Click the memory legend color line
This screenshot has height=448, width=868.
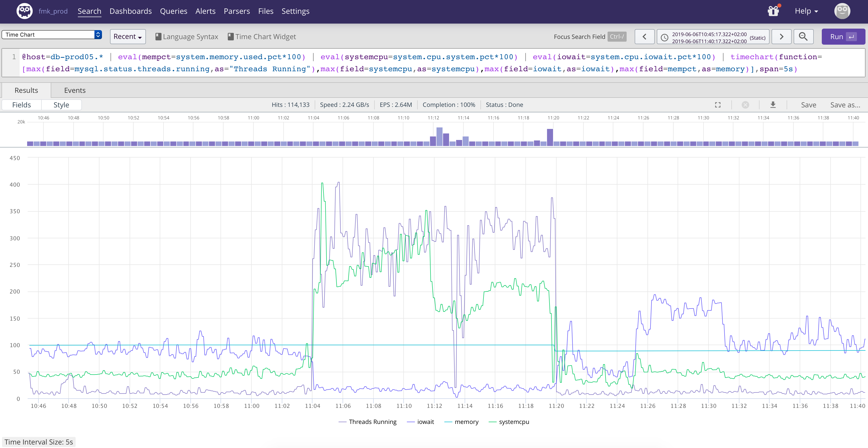(x=448, y=422)
